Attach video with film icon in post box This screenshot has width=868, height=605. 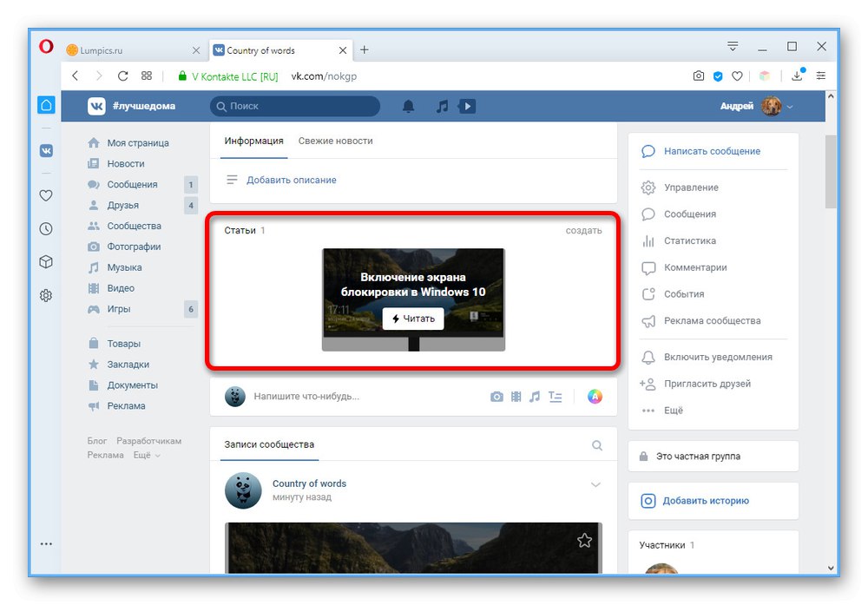point(516,397)
